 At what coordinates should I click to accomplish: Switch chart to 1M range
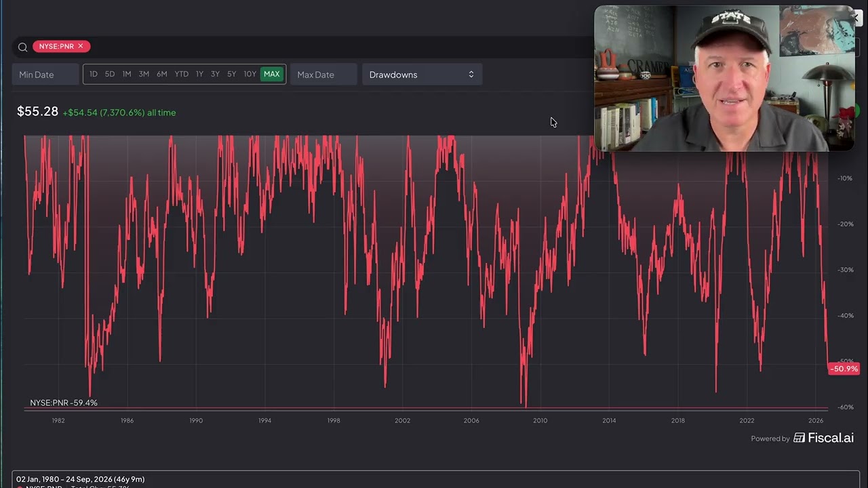pos(127,74)
